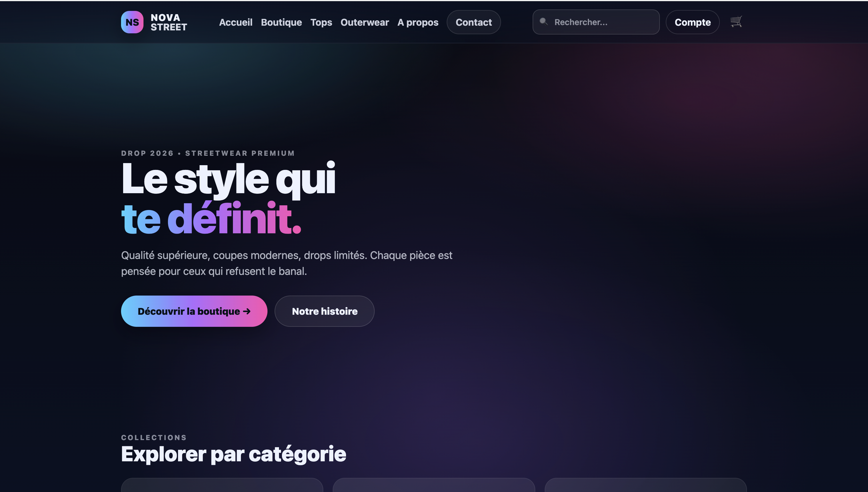Open the A propos page
The height and width of the screenshot is (492, 868).
(417, 22)
